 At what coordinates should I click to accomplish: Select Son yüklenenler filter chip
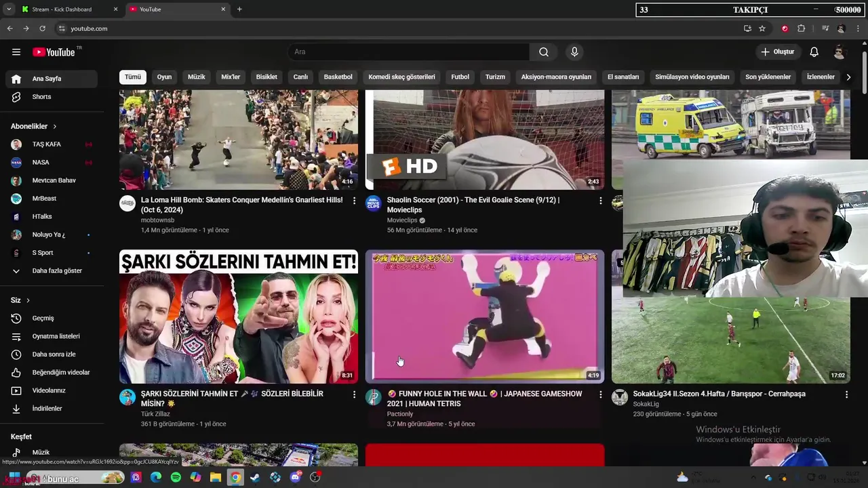point(768,77)
